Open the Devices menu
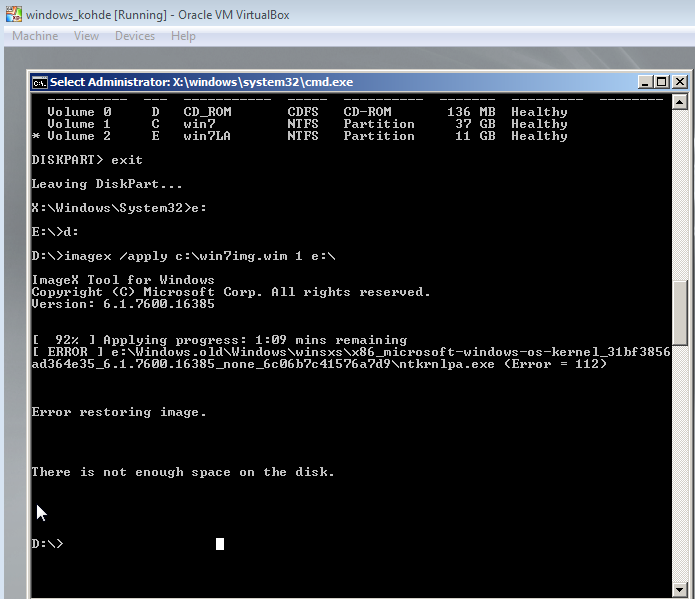This screenshot has width=695, height=599. pos(135,36)
